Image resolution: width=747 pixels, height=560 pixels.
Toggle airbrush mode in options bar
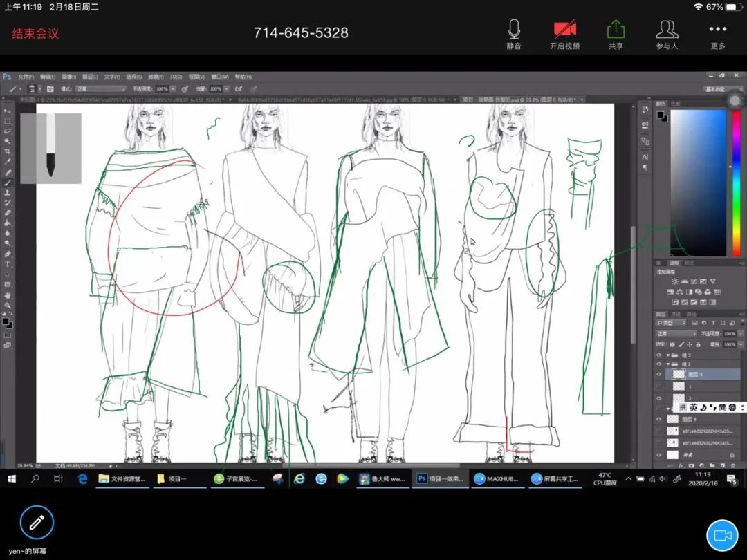click(x=238, y=88)
